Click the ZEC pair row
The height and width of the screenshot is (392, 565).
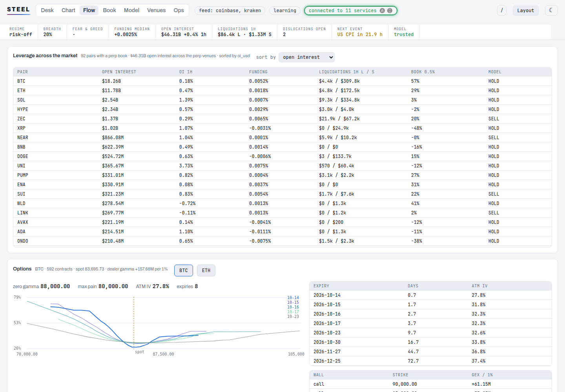(x=282, y=119)
